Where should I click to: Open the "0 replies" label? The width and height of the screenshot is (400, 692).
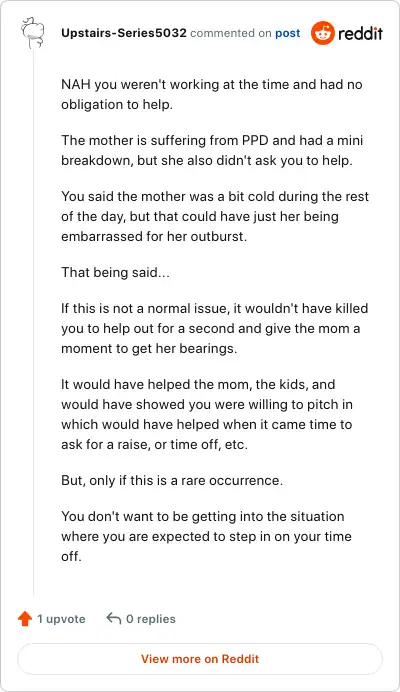[x=151, y=619]
